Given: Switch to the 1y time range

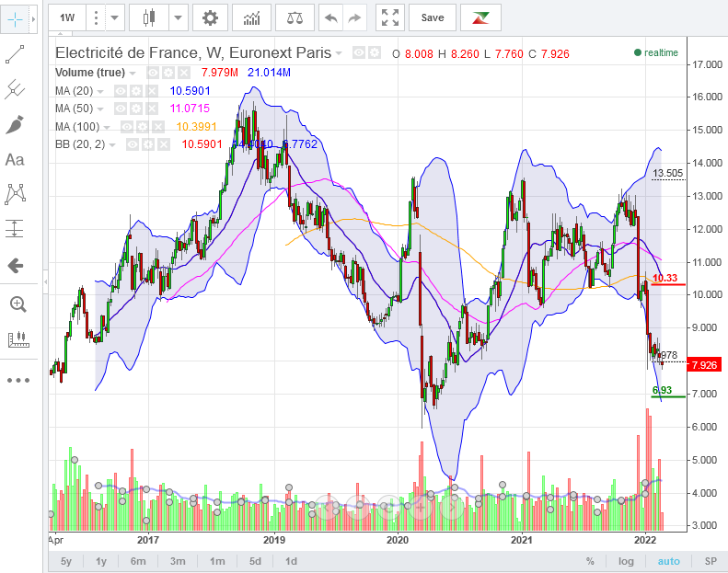Looking at the screenshot, I should click(101, 561).
